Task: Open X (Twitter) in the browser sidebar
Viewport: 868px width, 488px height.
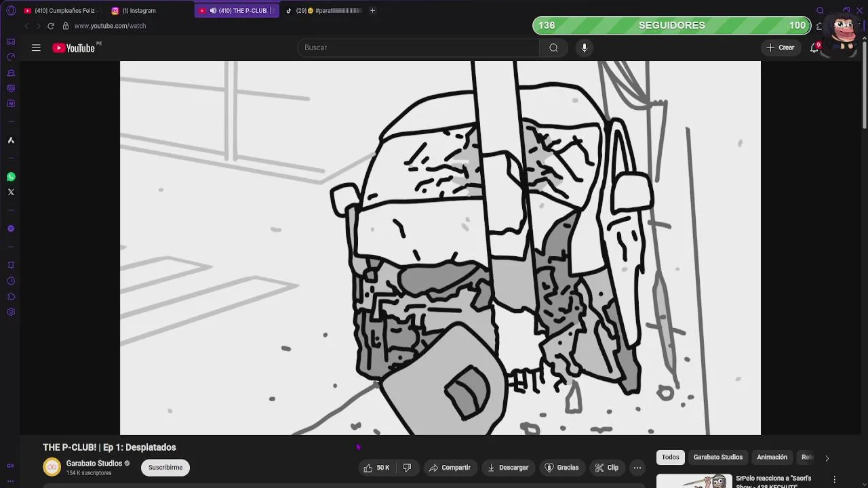Action: (11, 192)
